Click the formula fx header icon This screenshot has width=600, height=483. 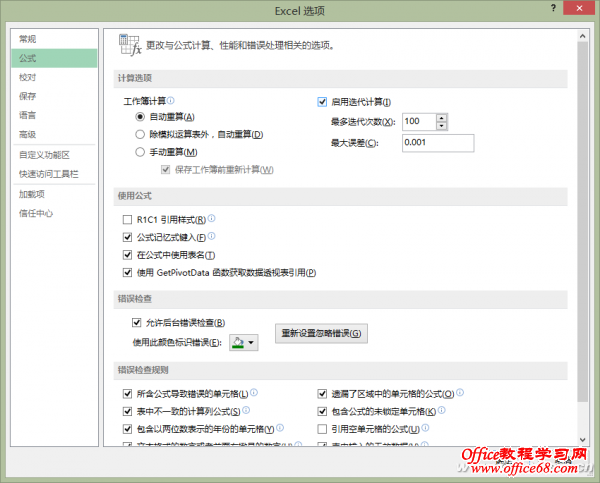[x=130, y=45]
